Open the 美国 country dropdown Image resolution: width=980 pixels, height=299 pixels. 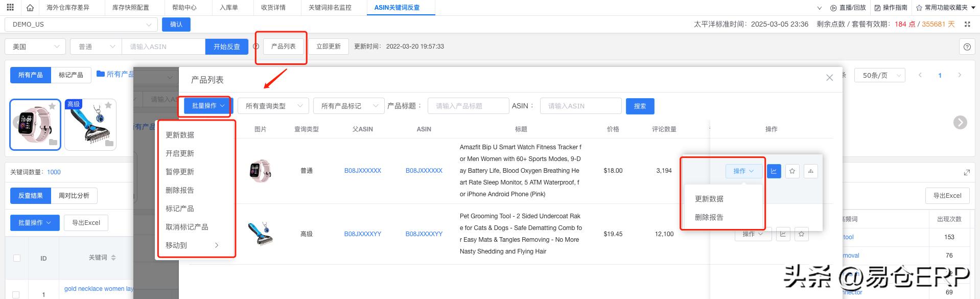pyautogui.click(x=35, y=47)
